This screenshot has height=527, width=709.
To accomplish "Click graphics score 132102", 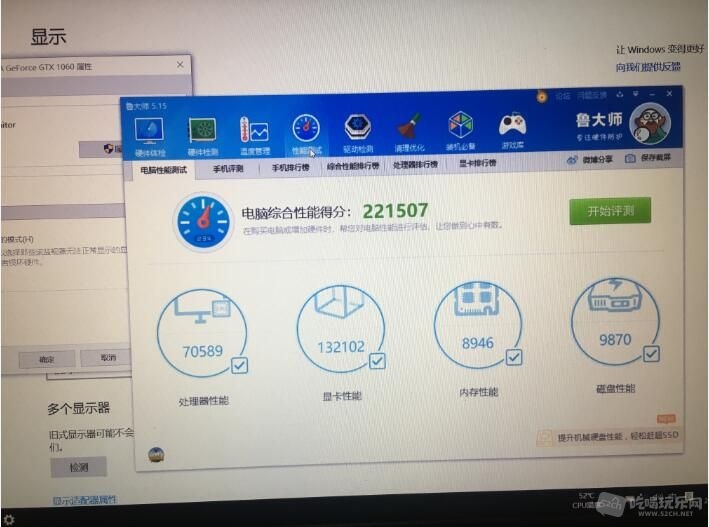I will 341,347.
